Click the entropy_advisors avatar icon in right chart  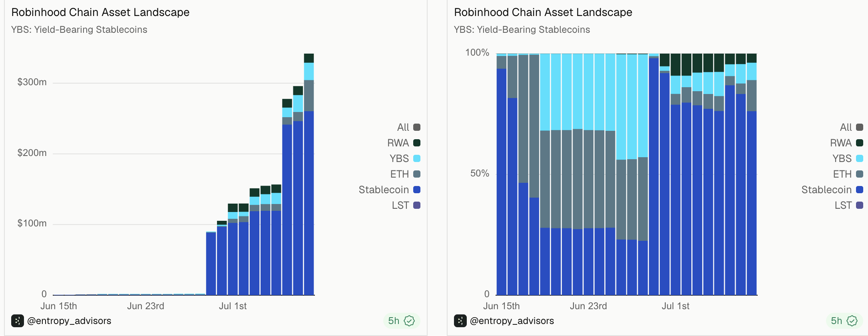(x=460, y=321)
